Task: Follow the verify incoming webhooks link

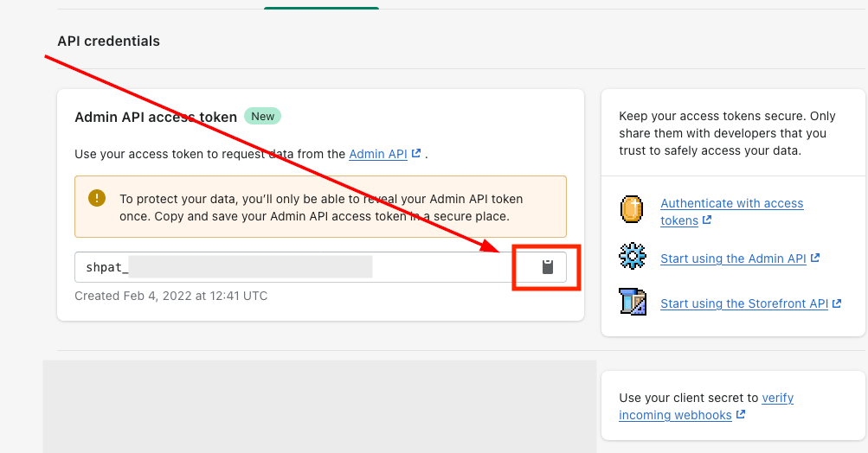Action: pyautogui.click(x=777, y=398)
